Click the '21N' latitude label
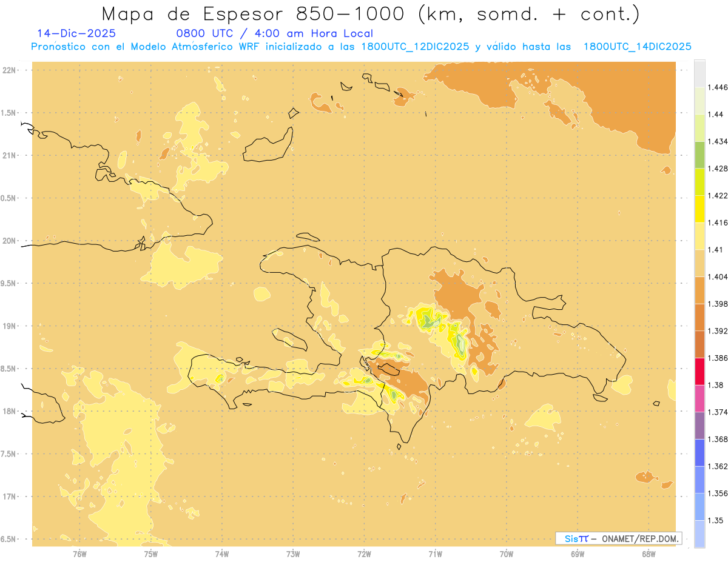The height and width of the screenshot is (562, 728). point(10,155)
